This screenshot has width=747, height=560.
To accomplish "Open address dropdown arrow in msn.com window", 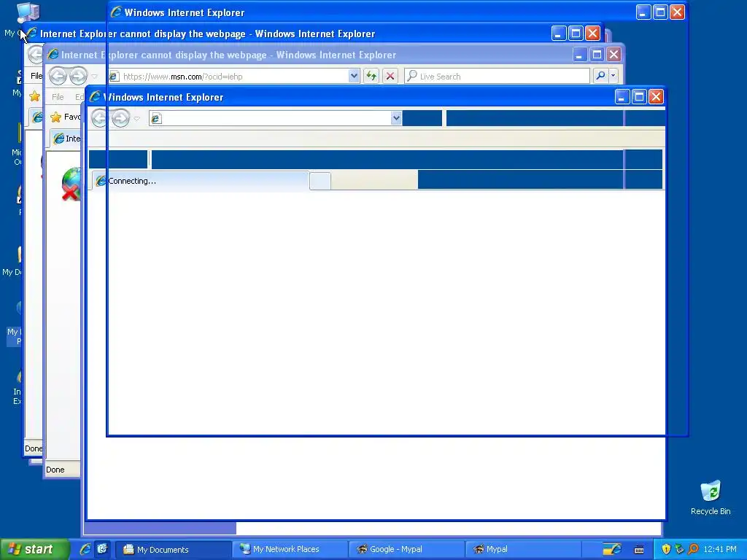I will [354, 76].
